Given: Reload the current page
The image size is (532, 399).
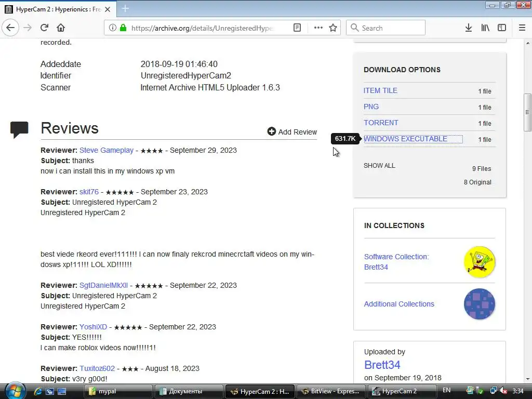Looking at the screenshot, I should 44,28.
